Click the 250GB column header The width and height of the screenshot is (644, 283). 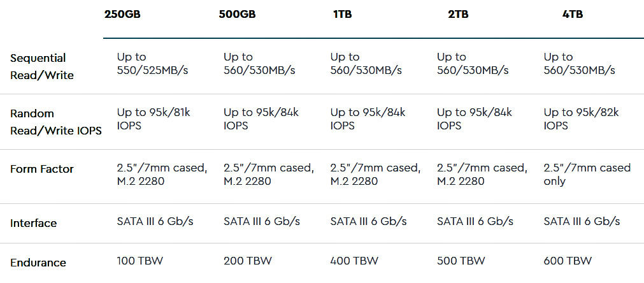point(122,15)
